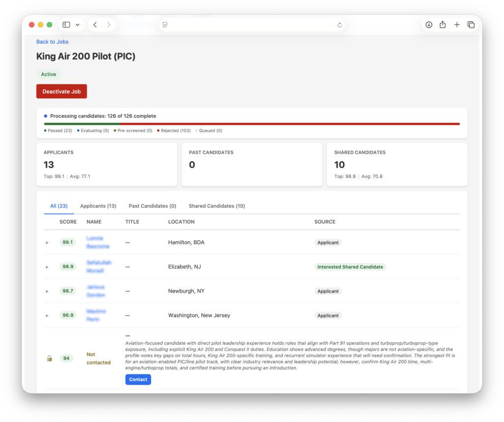Click the Active status badge

[x=49, y=74]
